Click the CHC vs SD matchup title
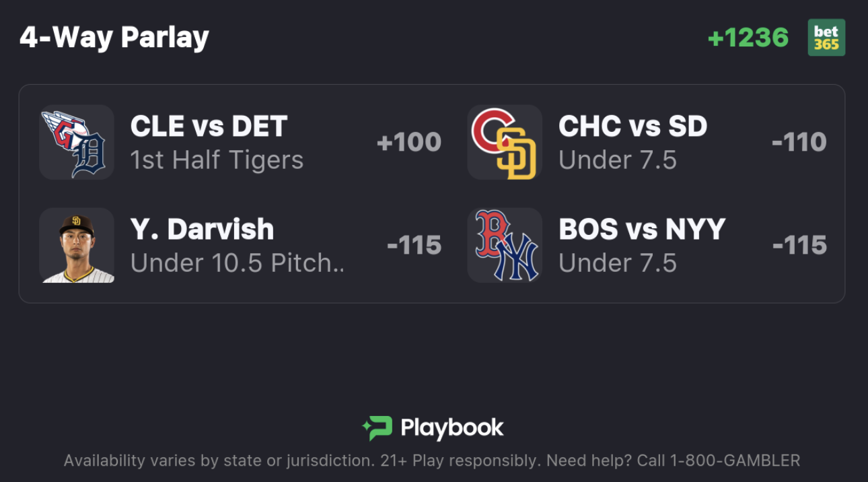This screenshot has width=868, height=482. [x=632, y=127]
